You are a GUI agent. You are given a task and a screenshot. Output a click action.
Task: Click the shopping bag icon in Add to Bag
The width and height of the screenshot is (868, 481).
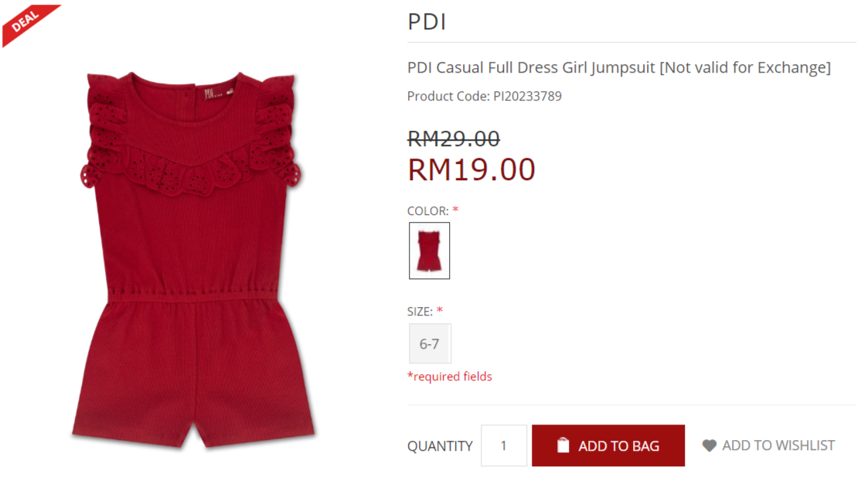tap(563, 445)
